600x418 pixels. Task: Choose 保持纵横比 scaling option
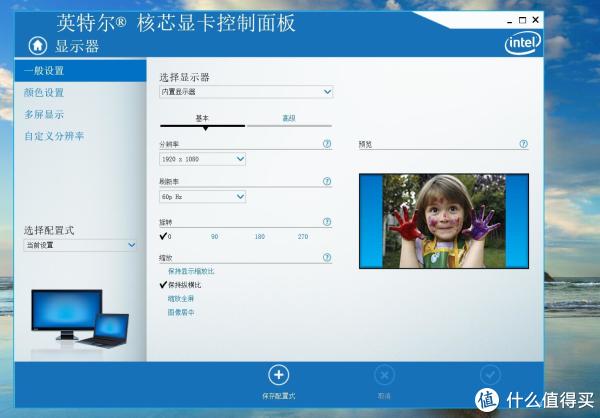[181, 285]
